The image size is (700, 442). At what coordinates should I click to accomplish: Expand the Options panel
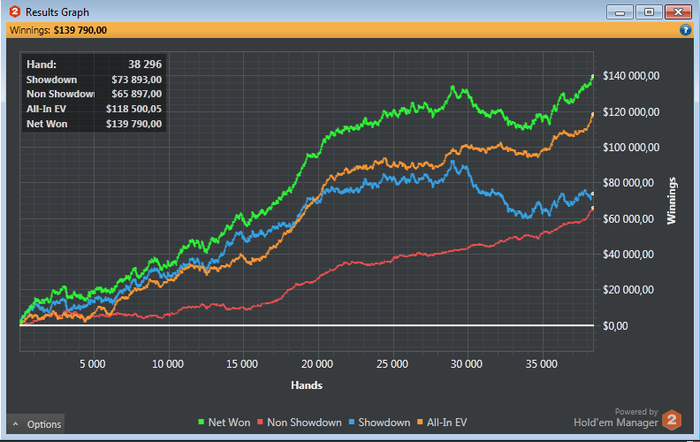36,424
